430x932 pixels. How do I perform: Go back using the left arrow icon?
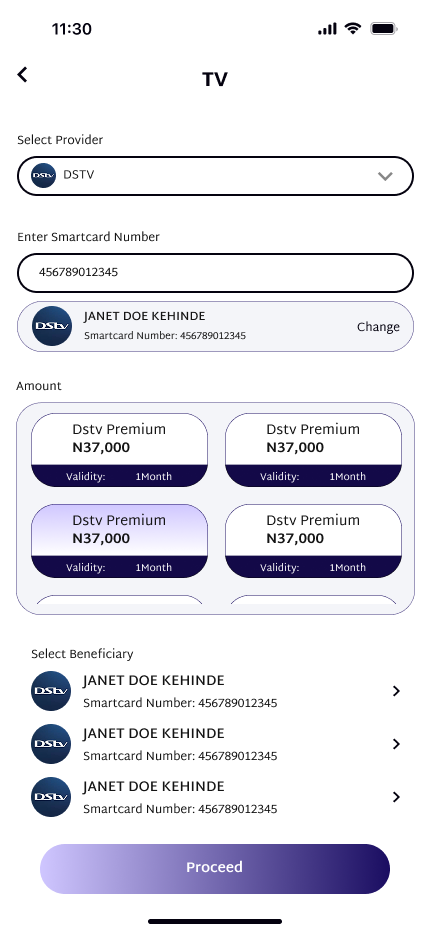click(22, 74)
